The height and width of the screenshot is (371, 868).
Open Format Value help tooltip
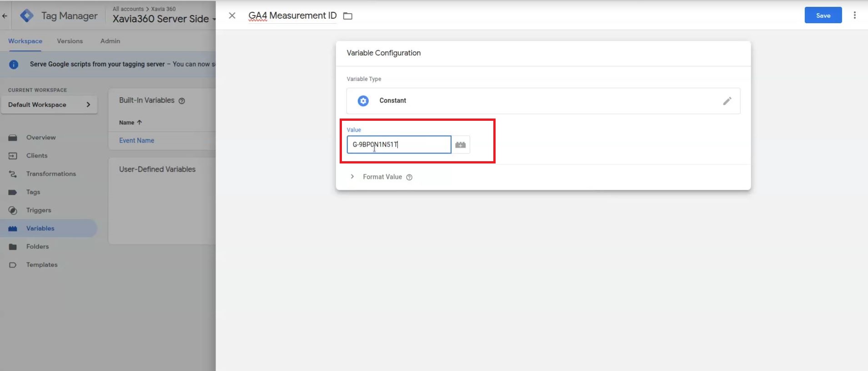coord(409,177)
